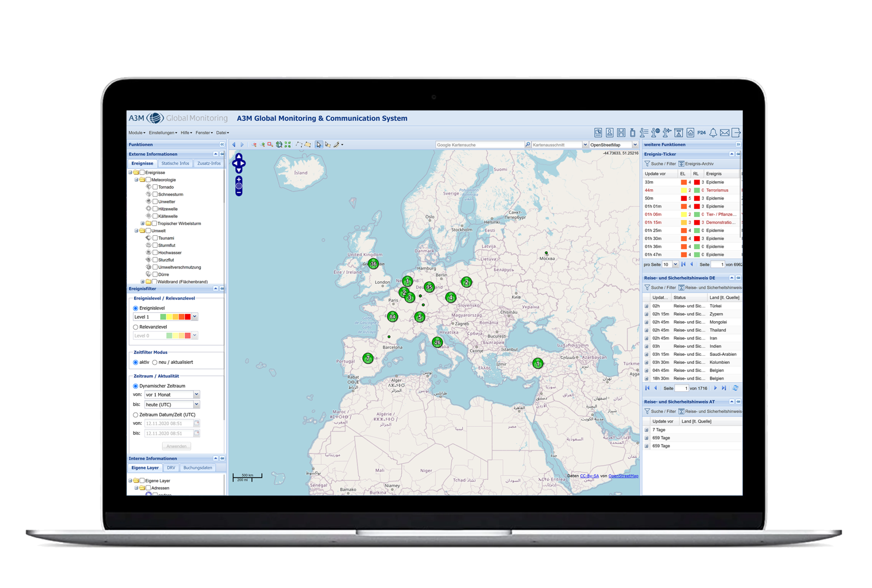
Task: Choose the select-by-area cursor tool
Action: 327,145
